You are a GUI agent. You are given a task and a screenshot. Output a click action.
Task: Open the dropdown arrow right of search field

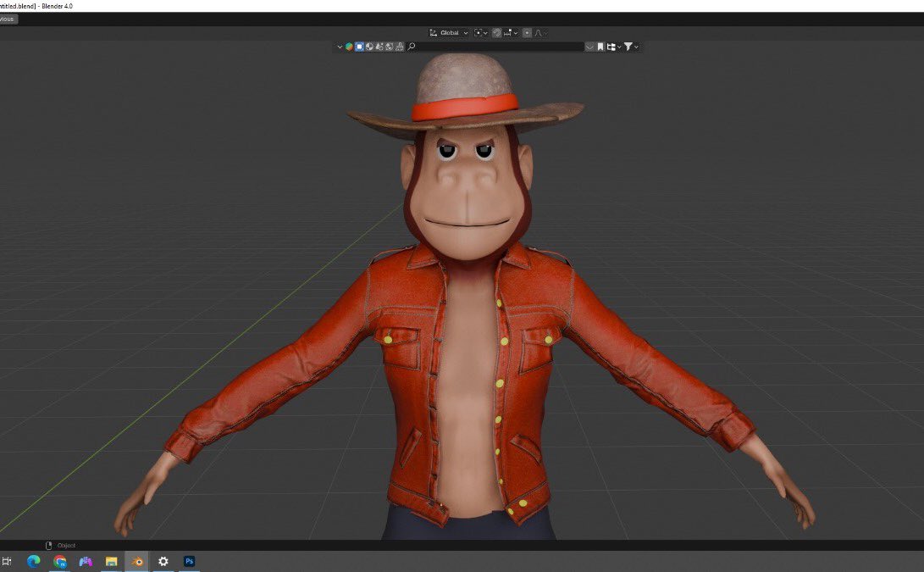(589, 47)
